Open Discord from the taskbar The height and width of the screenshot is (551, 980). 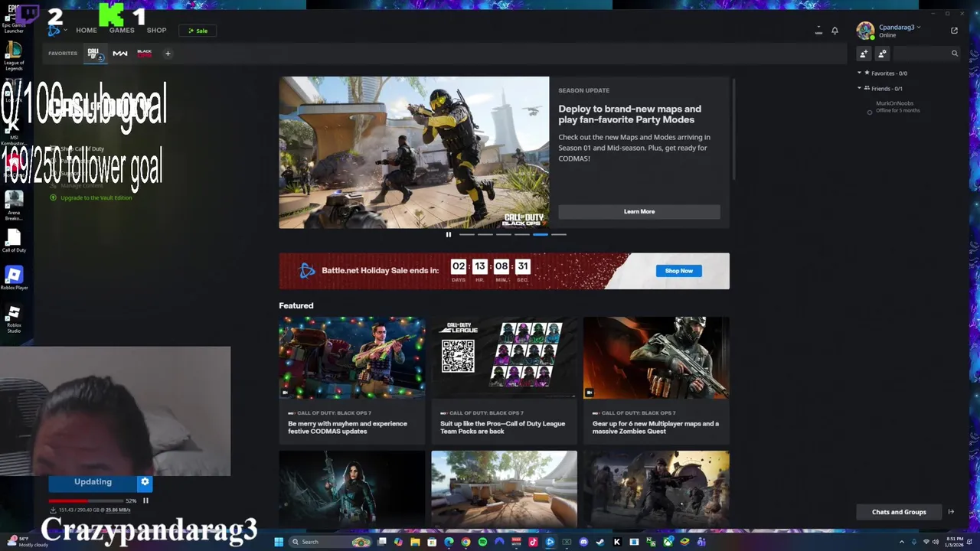click(583, 542)
